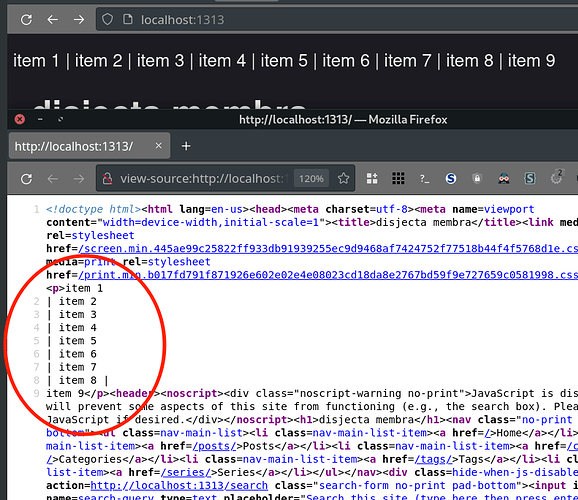The width and height of the screenshot is (578, 500).
Task: Click crossed-out lock icon in view-source URL bar
Action: click(x=107, y=179)
